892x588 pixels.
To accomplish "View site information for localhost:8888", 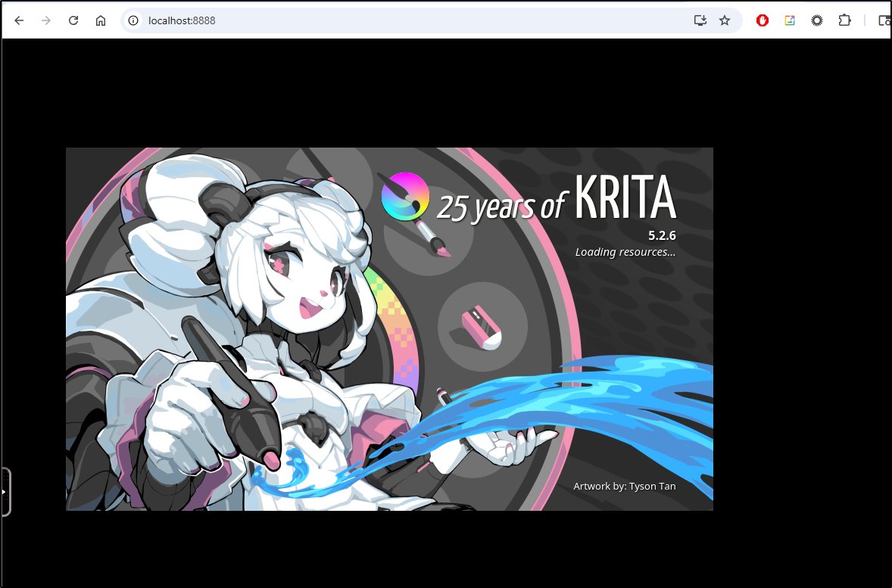I will pos(133,20).
